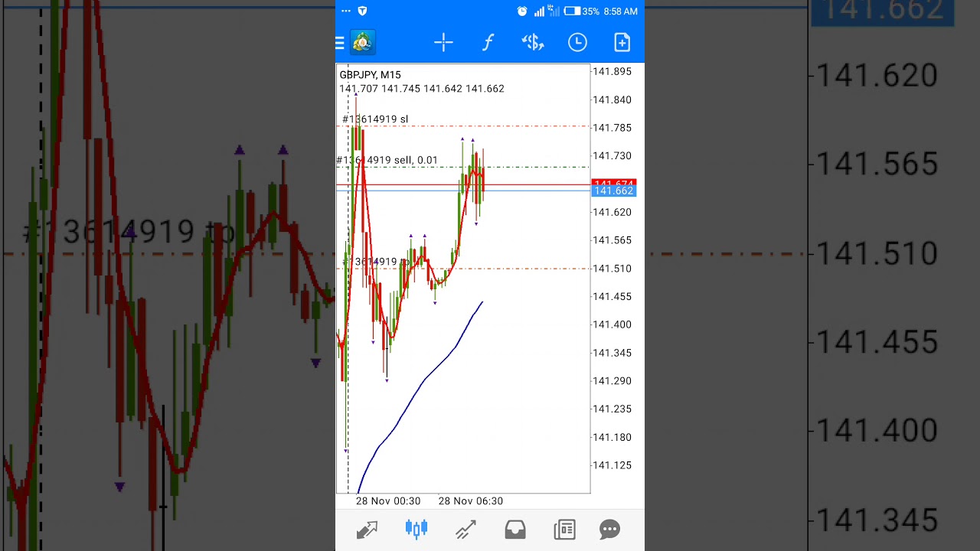Open the hamburger side menu
The width and height of the screenshot is (980, 551).
click(x=340, y=43)
